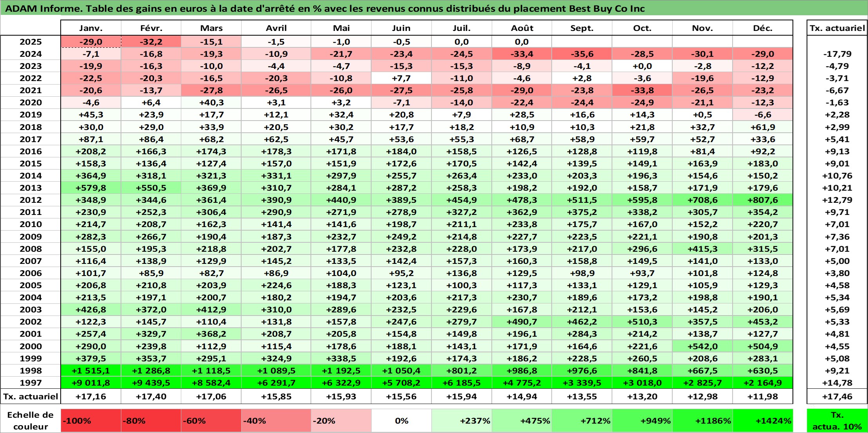The width and height of the screenshot is (868, 433).
Task: Click the +1424% green color scale swatch
Action: click(x=763, y=420)
